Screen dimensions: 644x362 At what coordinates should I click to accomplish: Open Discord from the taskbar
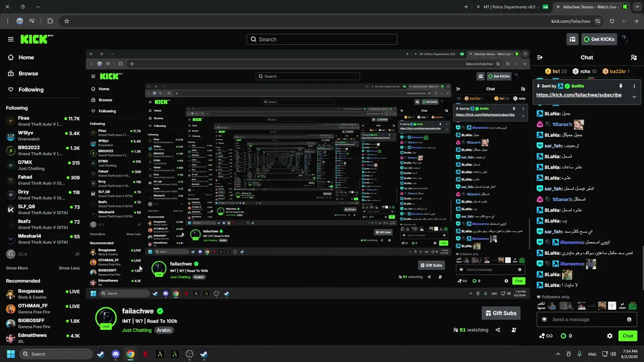[x=116, y=354]
